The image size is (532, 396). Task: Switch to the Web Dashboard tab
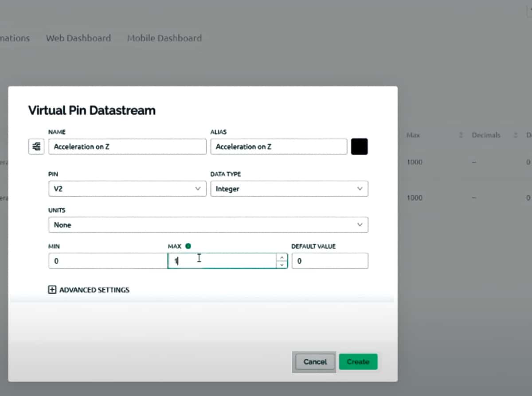78,38
